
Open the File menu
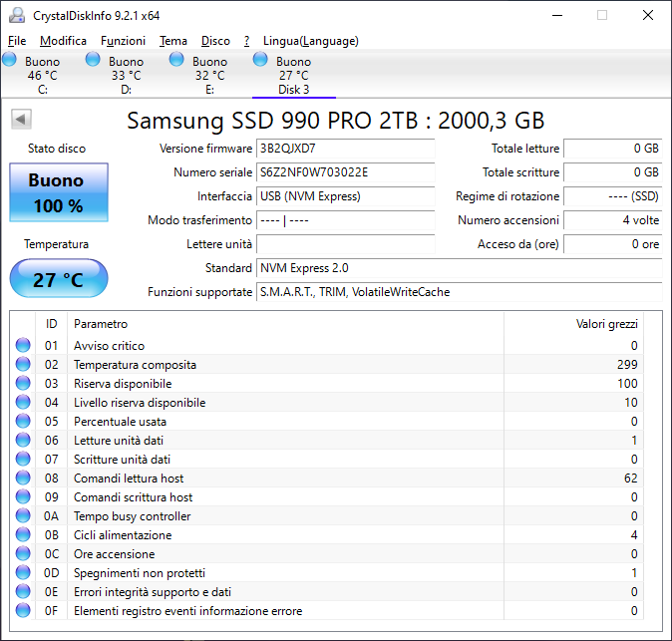coord(17,41)
